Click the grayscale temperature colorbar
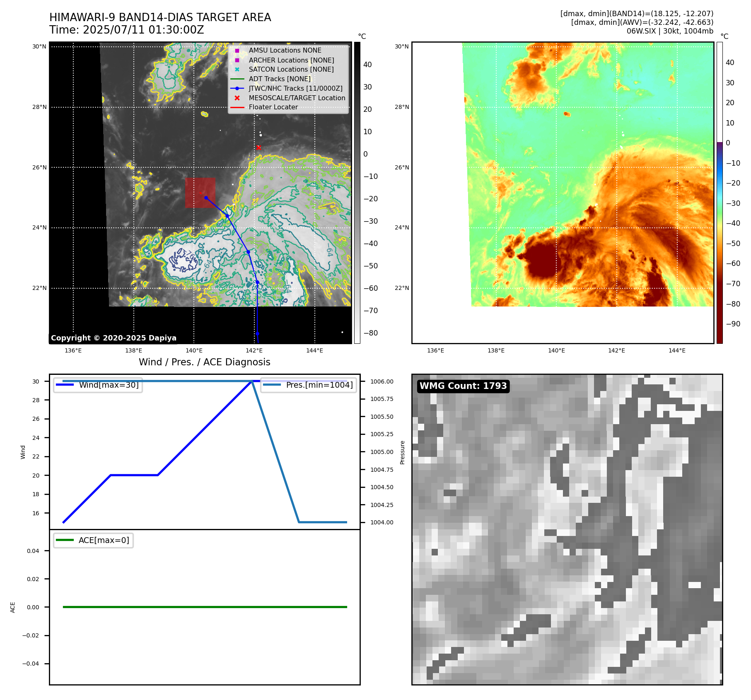The height and width of the screenshot is (700, 751). pyautogui.click(x=357, y=193)
